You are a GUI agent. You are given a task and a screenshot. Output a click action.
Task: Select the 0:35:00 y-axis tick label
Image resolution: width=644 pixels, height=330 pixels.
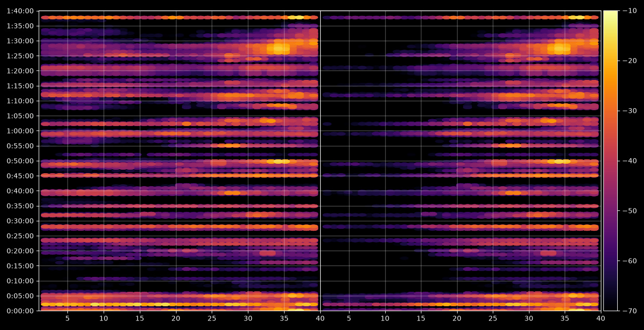click(20, 206)
